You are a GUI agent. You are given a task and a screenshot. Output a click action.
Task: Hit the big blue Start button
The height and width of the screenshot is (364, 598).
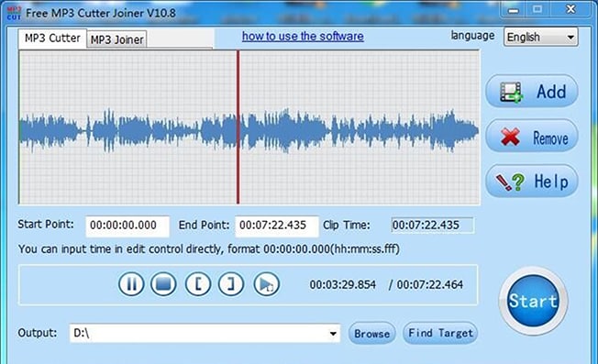pyautogui.click(x=533, y=301)
